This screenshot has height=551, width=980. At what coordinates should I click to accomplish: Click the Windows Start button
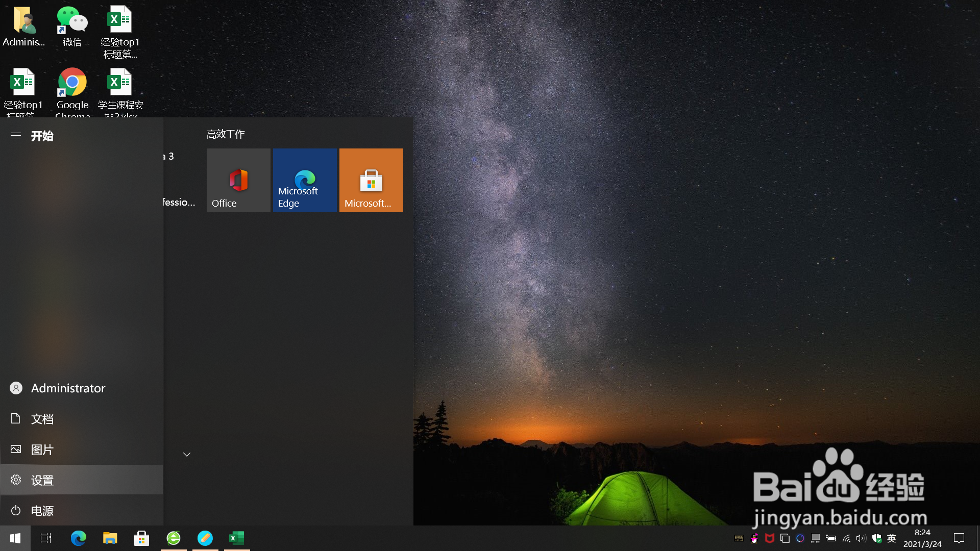pos(15,538)
